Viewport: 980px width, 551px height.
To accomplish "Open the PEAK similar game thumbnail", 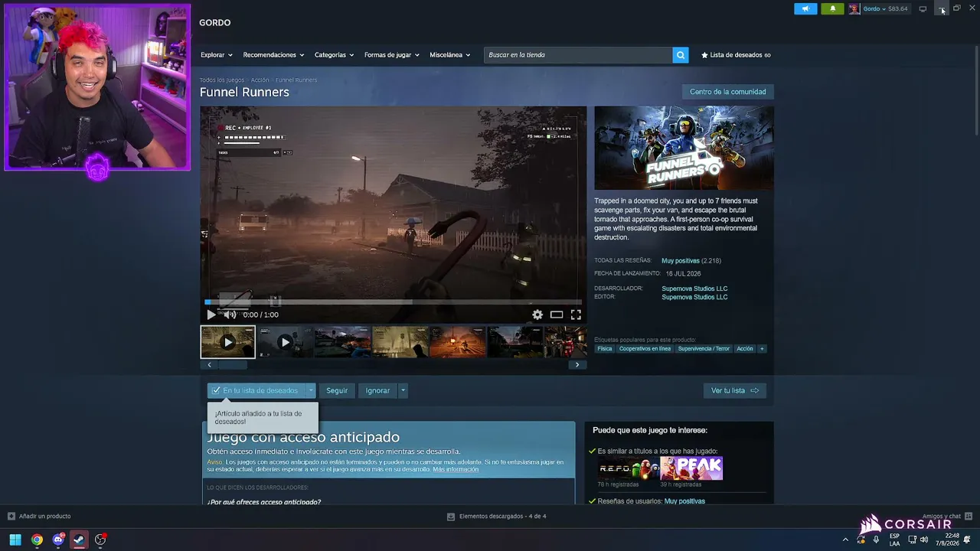I will tap(692, 468).
